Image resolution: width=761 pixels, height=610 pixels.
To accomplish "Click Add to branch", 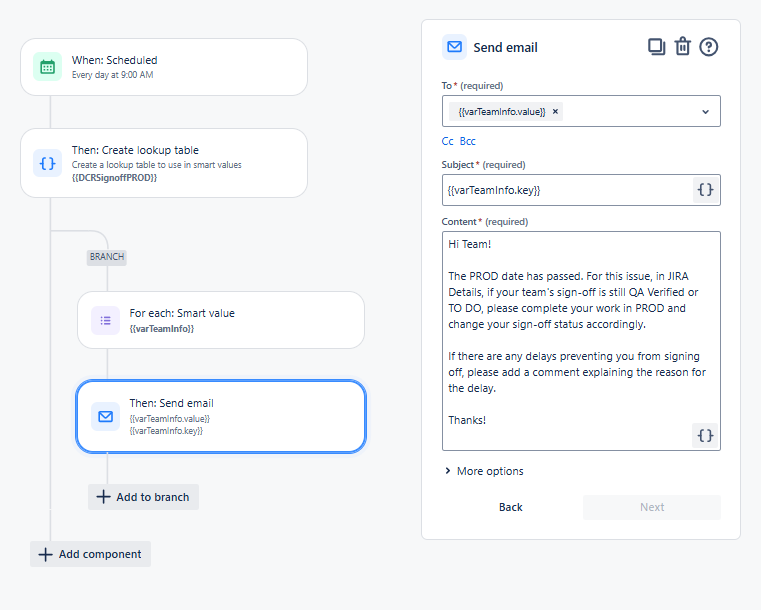I will (x=143, y=497).
